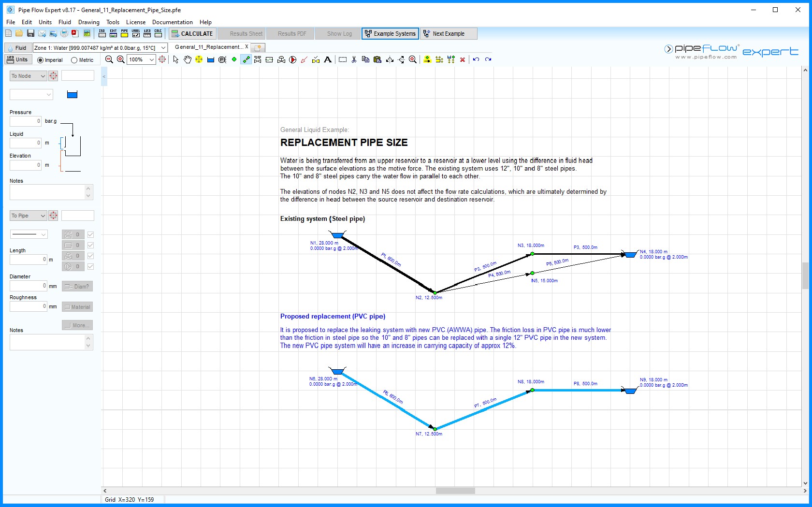Select the green join point node tool
This screenshot has height=507, width=812.
[234, 59]
